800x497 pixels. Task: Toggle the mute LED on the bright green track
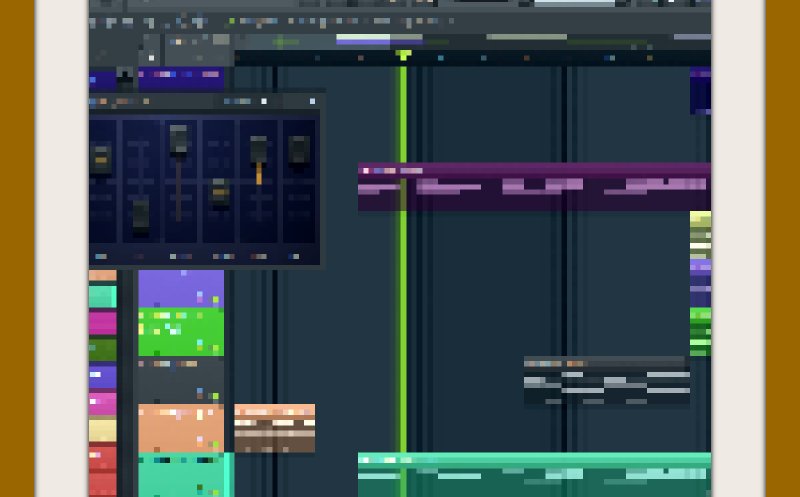[216, 347]
